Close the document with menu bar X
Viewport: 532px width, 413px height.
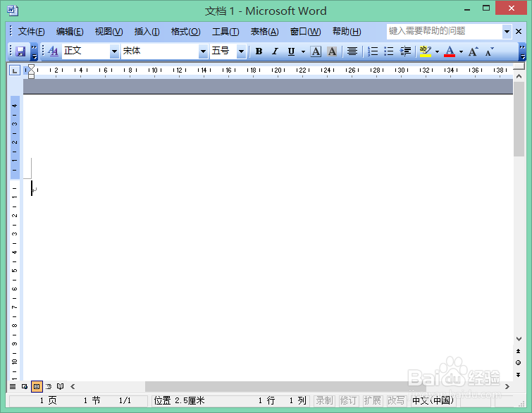point(519,32)
